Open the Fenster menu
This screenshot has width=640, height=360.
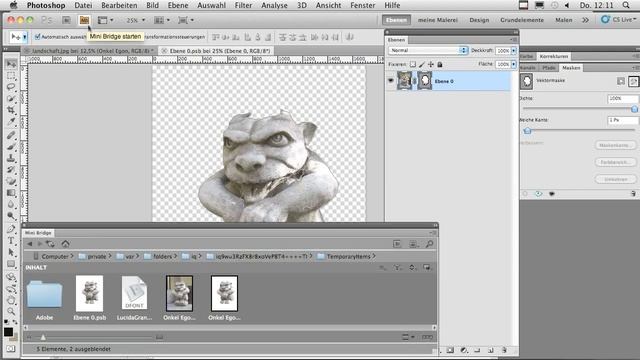tap(362, 5)
